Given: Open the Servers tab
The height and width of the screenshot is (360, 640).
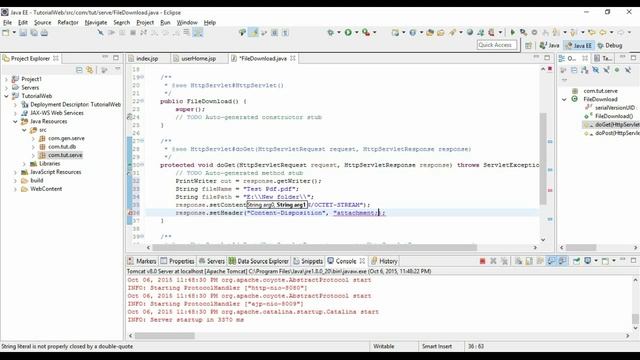Looking at the screenshot, I should click(x=211, y=261).
